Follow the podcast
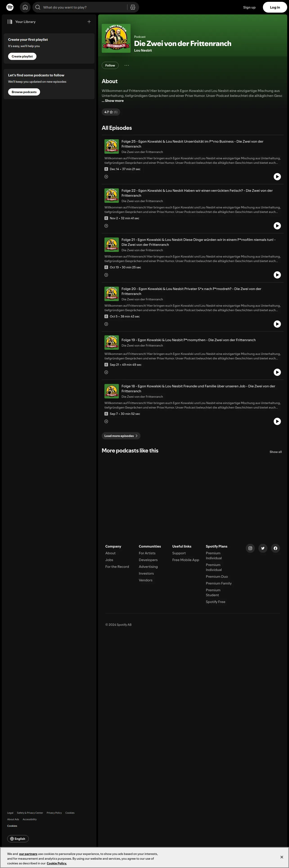This screenshot has height=868, width=289. point(110,65)
